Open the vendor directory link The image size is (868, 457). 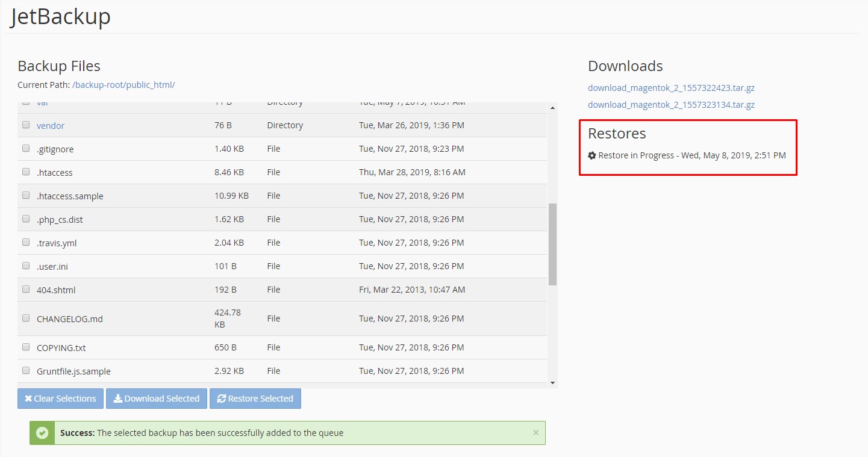click(x=51, y=125)
